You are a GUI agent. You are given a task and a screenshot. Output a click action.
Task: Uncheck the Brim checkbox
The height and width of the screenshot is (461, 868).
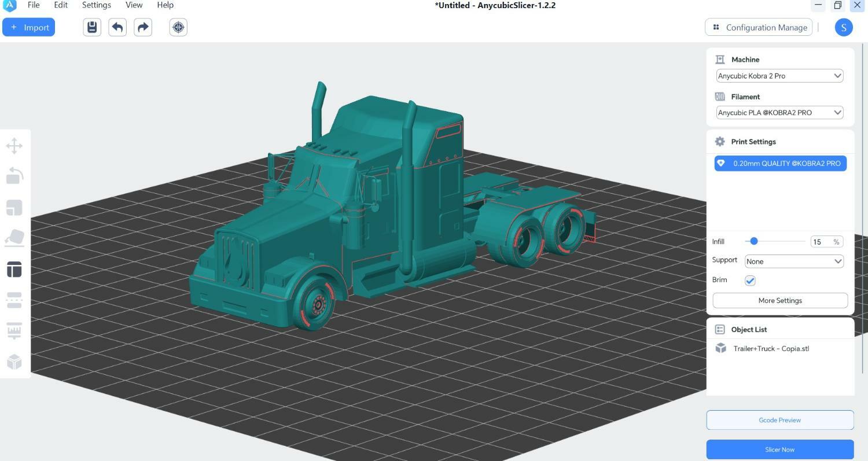[x=750, y=281]
